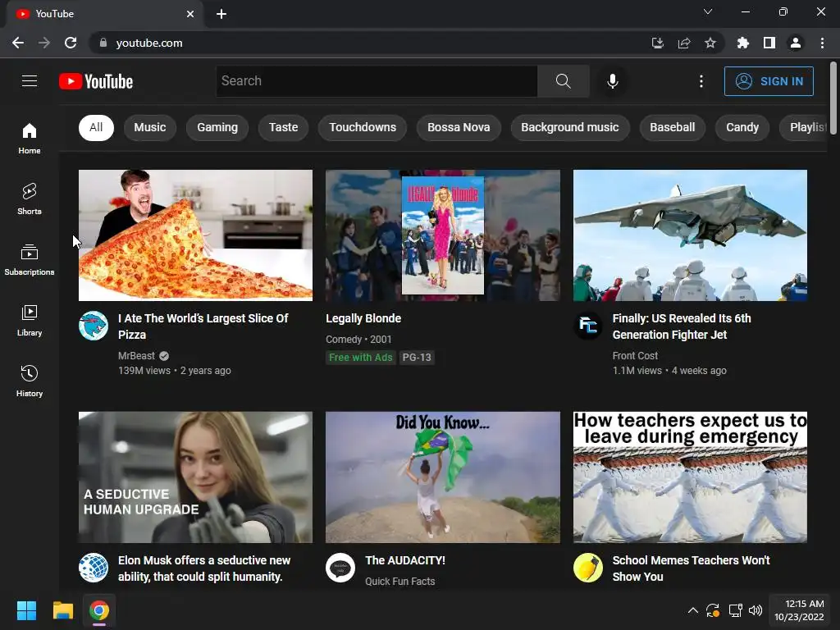
Task: Select the Touchdowns filter chip
Action: 363,127
